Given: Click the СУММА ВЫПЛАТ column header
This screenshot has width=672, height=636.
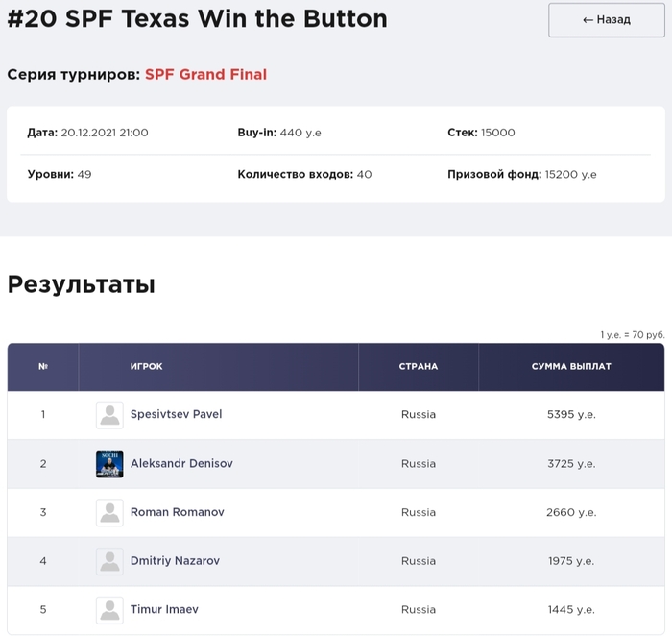Looking at the screenshot, I should (x=571, y=367).
